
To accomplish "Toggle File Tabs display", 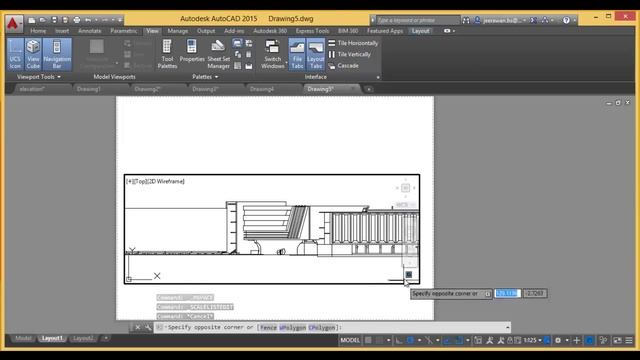I will (297, 54).
